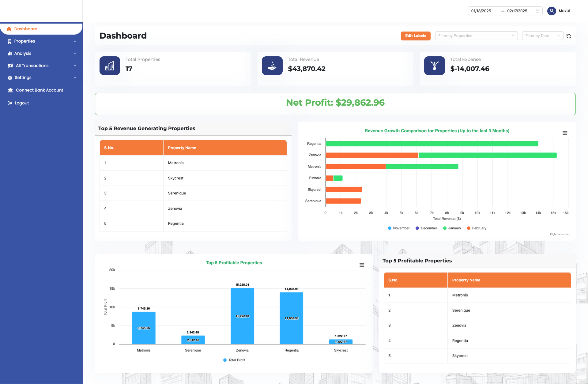Click the Edit Labels button

[415, 36]
